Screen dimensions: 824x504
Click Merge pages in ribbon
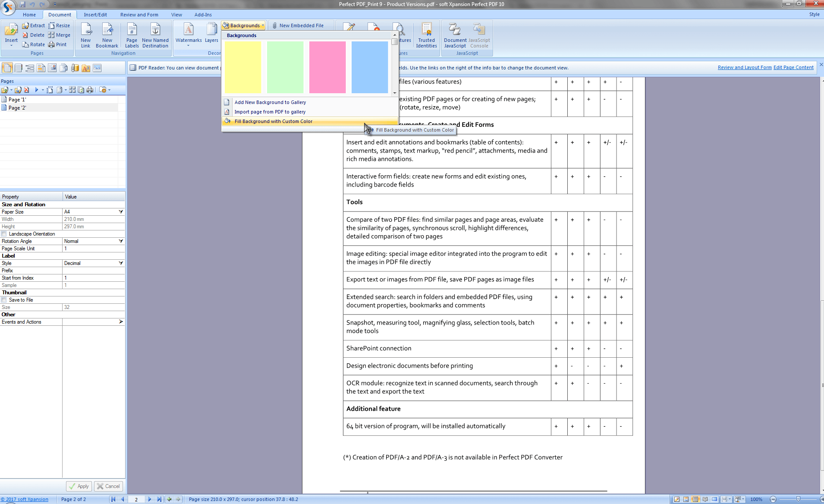click(x=59, y=35)
